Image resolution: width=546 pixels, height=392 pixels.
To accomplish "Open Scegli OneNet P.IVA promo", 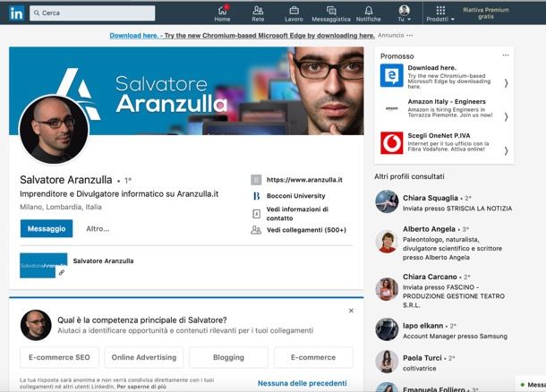I will coord(439,135).
